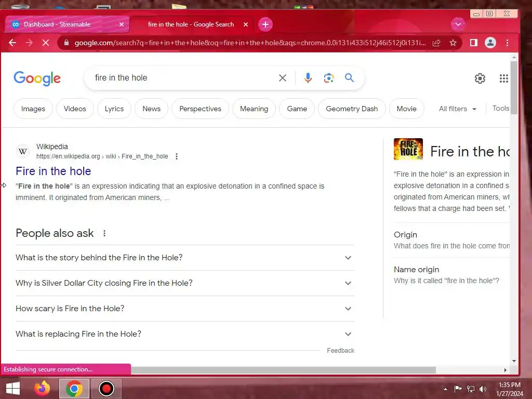Clear the search box with the X
The width and height of the screenshot is (532, 399).
pos(282,78)
